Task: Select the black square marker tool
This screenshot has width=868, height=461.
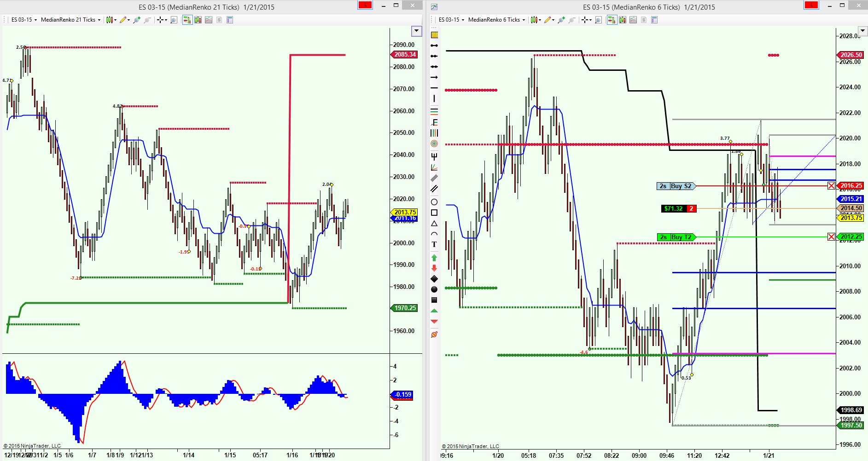Action: [434, 300]
